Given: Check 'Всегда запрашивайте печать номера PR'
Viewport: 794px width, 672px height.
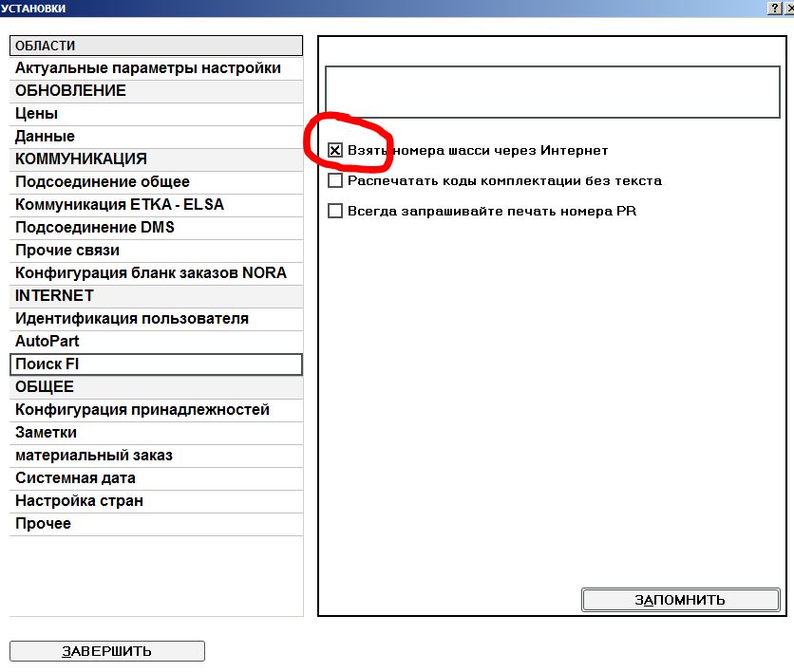Looking at the screenshot, I should 334,211.
